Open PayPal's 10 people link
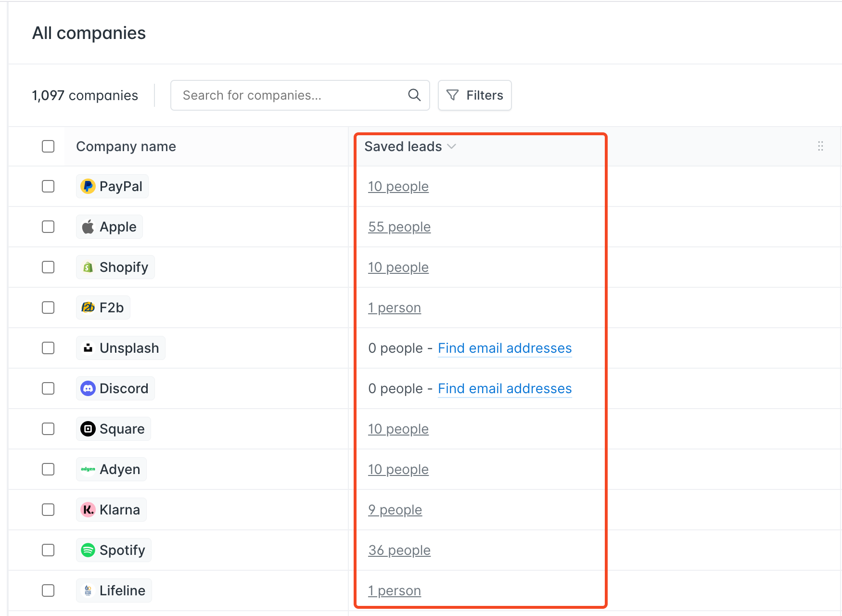This screenshot has height=616, width=842. click(x=398, y=186)
